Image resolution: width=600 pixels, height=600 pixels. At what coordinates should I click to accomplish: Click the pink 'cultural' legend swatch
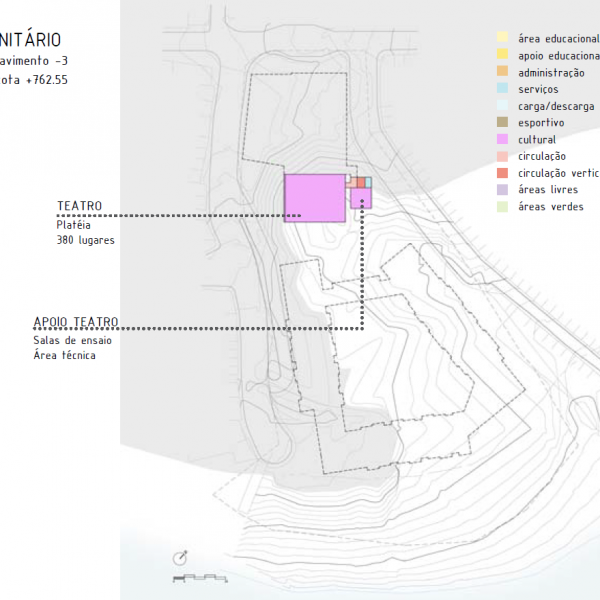click(503, 140)
